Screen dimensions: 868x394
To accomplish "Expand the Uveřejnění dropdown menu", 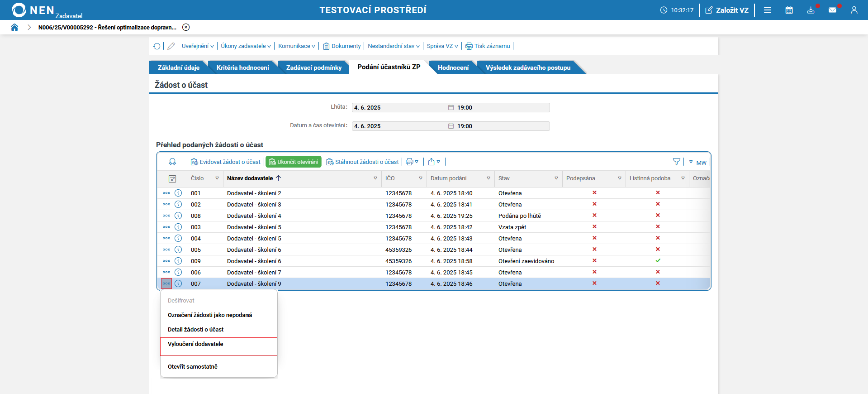I will [198, 46].
